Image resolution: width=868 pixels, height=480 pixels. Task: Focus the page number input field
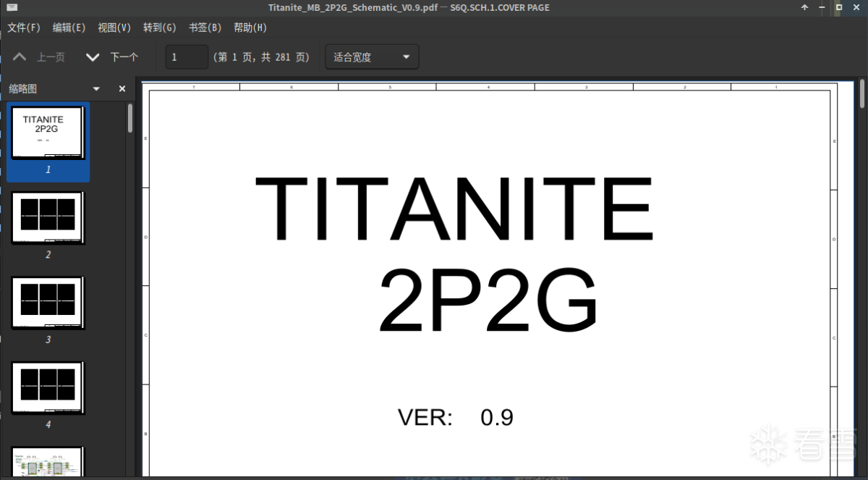[x=187, y=57]
